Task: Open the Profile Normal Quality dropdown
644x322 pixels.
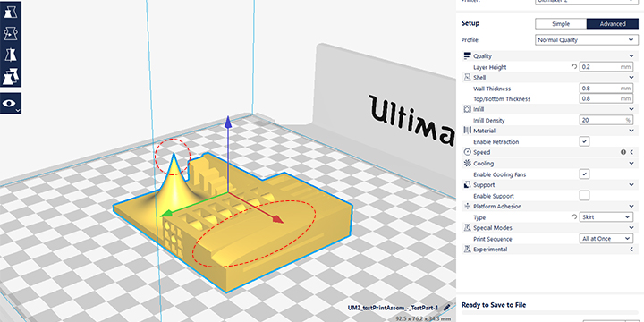Action: [x=587, y=40]
